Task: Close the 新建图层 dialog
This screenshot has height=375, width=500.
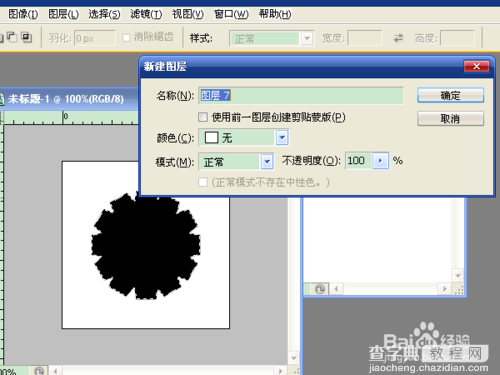Action: 477,66
